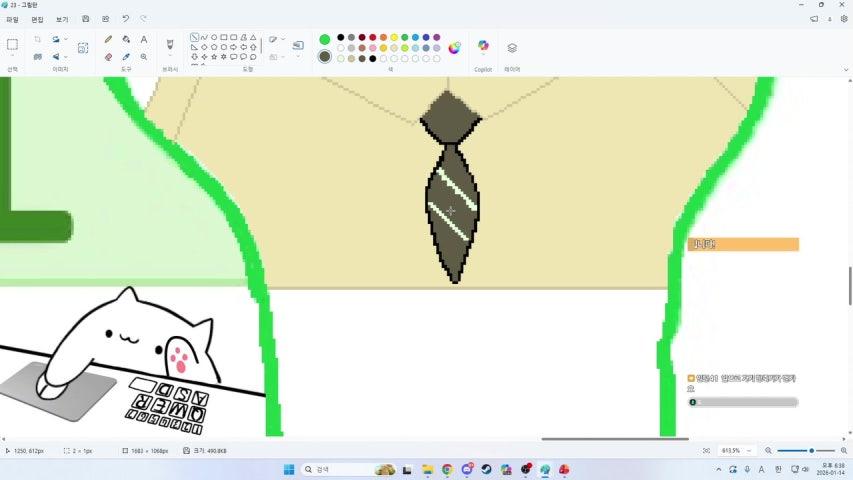Open the Copilot menu button
The width and height of the screenshot is (853, 480).
[x=483, y=46]
